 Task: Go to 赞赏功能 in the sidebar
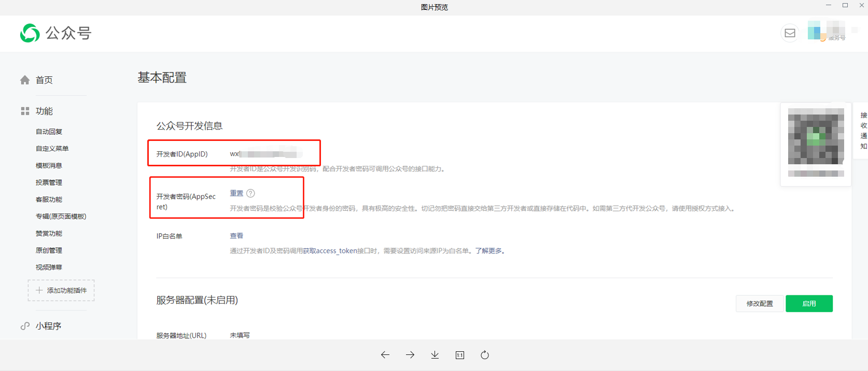(49, 234)
